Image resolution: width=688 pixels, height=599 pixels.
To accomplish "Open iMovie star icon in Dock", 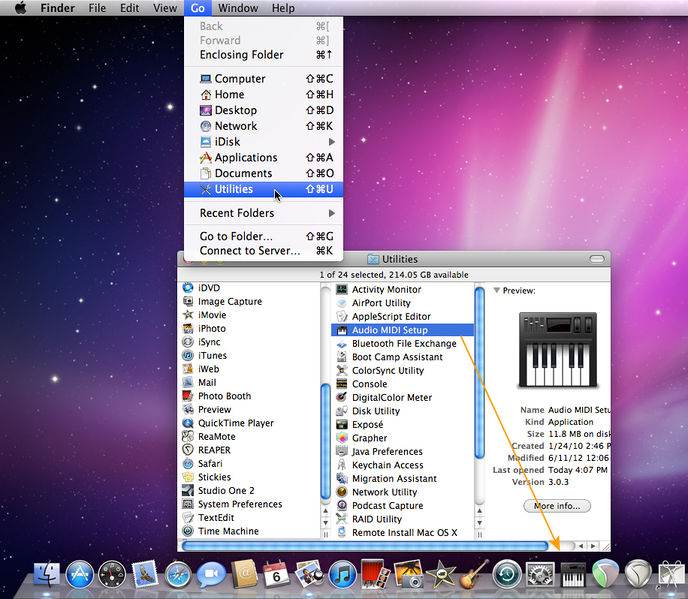I will coord(441,574).
